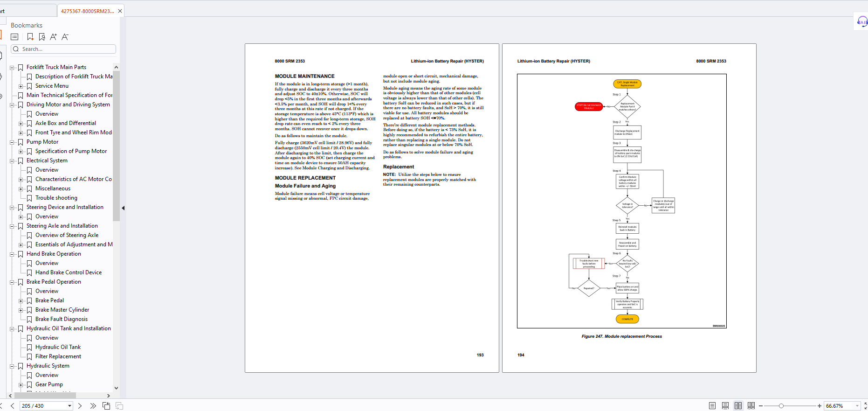868x411 pixels.
Task: Switch to continuous scrolling page mode
Action: pos(725,406)
